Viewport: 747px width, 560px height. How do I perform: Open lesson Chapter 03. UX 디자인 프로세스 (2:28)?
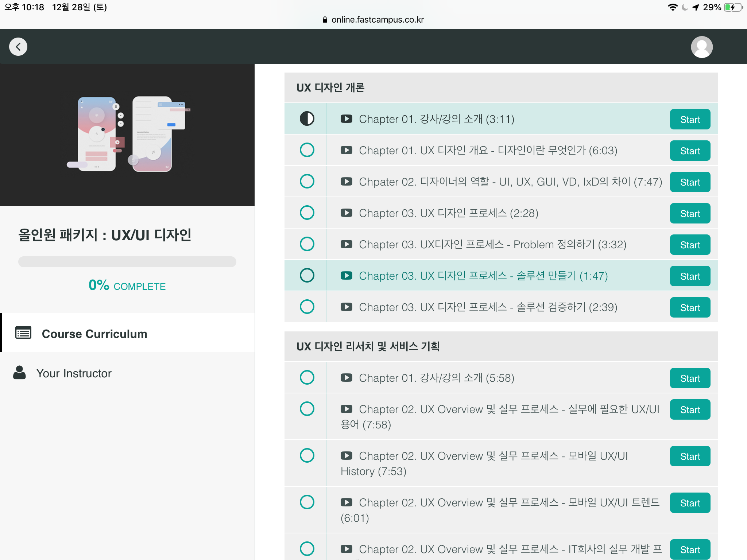[449, 213]
